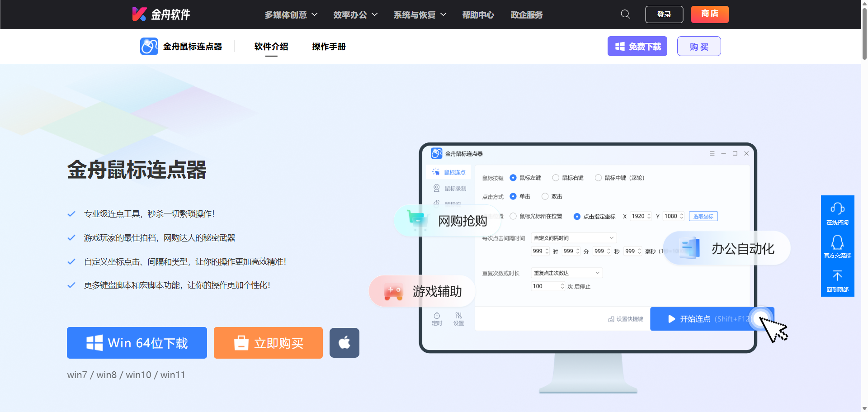Click 开始连点 button in preview
Viewport: 868px width, 412px height.
pos(712,319)
